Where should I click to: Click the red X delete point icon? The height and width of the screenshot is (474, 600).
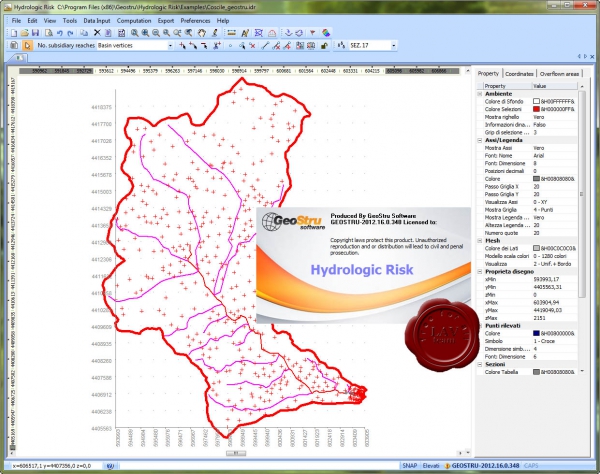tap(253, 46)
